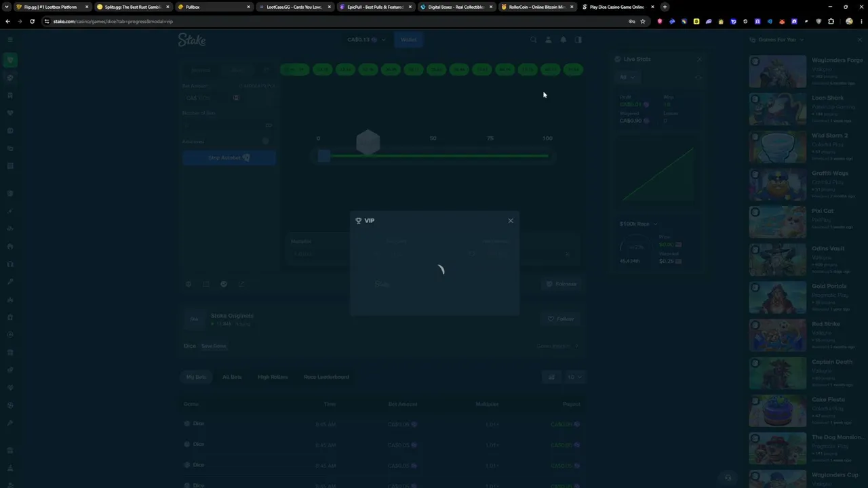Toggle the right sidebar panel icon
Image resolution: width=868 pixels, height=488 pixels.
click(x=578, y=40)
